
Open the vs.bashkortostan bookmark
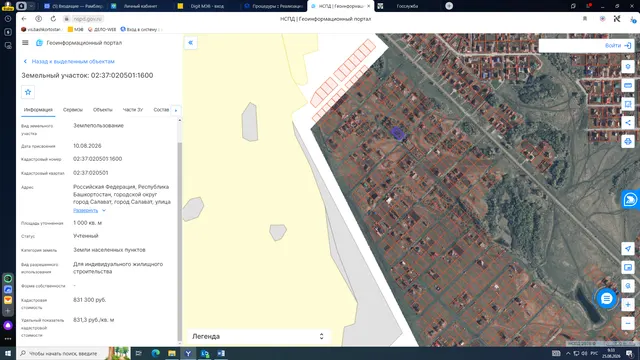[41, 29]
